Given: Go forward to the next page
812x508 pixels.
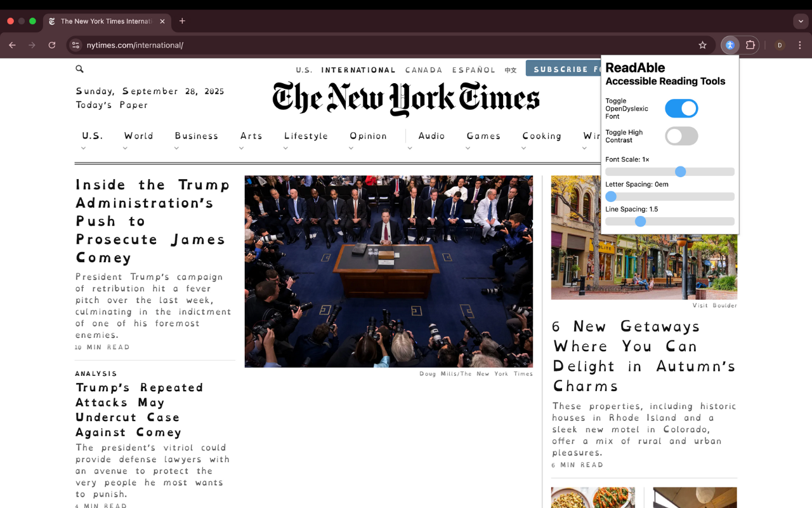Looking at the screenshot, I should tap(32, 45).
